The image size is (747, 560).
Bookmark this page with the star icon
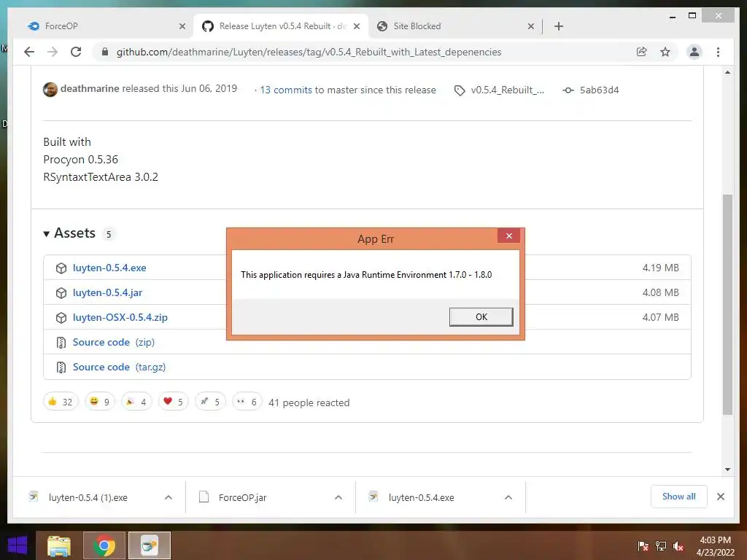(665, 52)
